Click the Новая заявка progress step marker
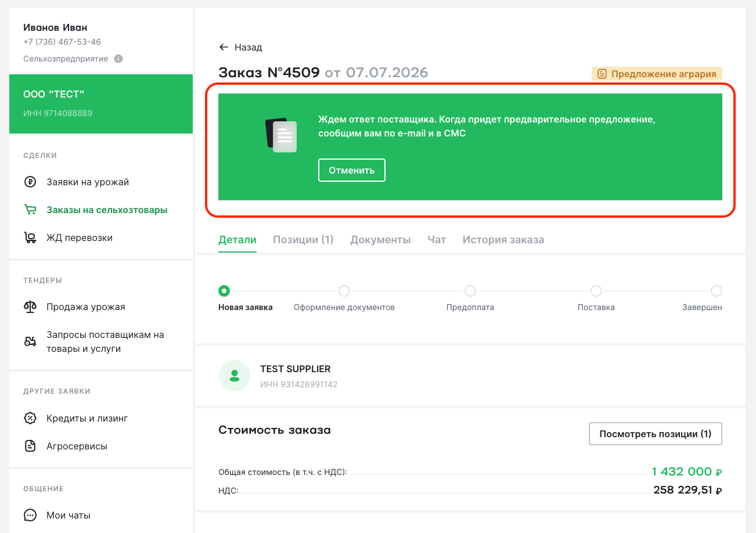The image size is (756, 533). click(224, 290)
